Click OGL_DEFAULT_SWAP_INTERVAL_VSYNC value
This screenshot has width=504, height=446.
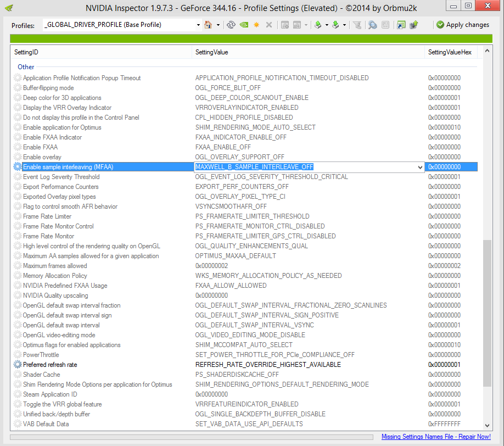254,325
